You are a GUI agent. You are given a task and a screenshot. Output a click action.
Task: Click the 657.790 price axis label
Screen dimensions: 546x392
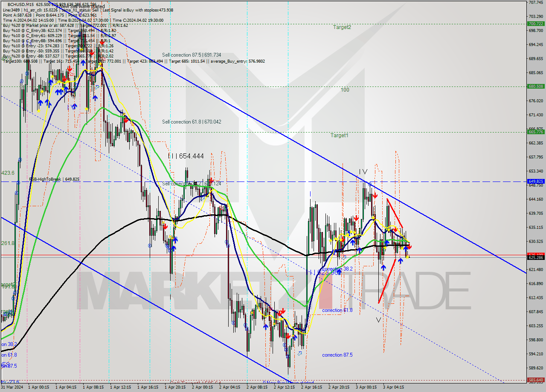click(536, 157)
